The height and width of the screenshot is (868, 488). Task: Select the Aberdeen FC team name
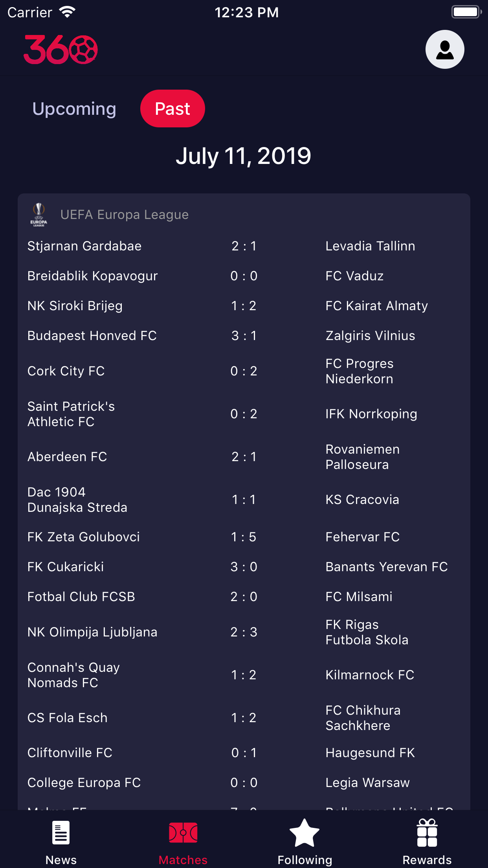[67, 457]
